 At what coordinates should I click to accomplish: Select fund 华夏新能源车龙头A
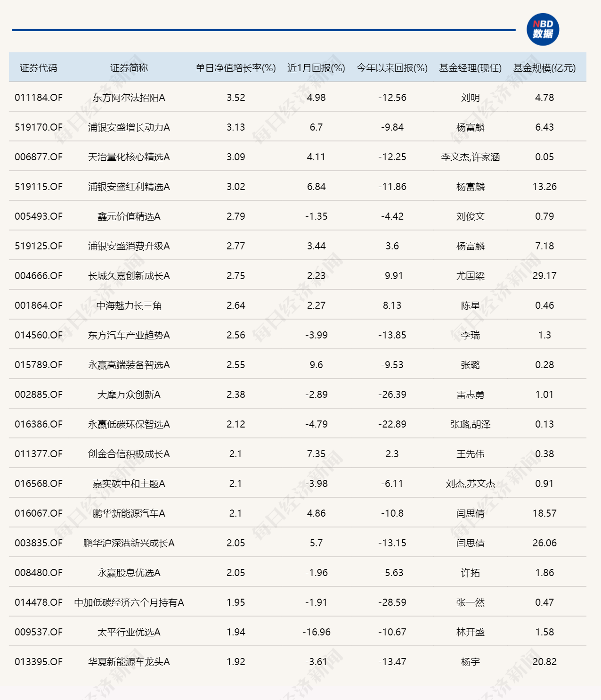(x=129, y=662)
